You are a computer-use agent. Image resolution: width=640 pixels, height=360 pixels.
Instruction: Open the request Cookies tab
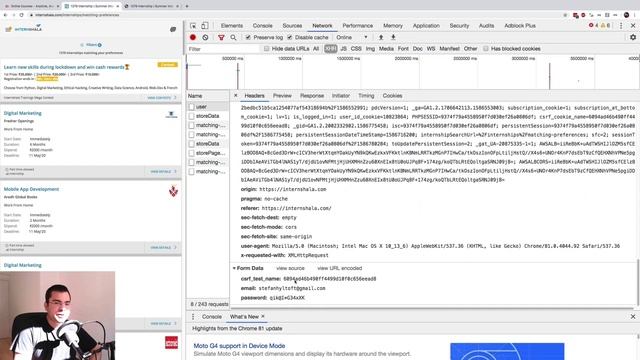(392, 96)
